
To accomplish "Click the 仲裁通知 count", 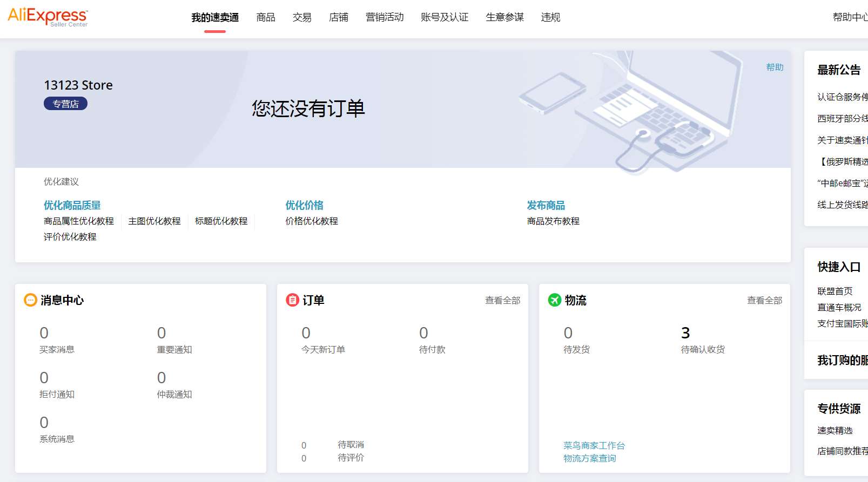I will point(162,377).
